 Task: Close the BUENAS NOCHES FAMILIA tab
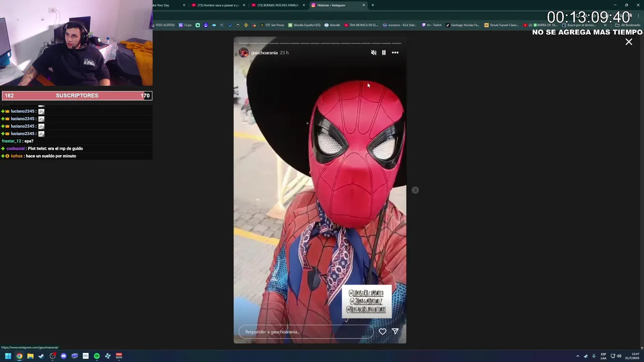(304, 5)
